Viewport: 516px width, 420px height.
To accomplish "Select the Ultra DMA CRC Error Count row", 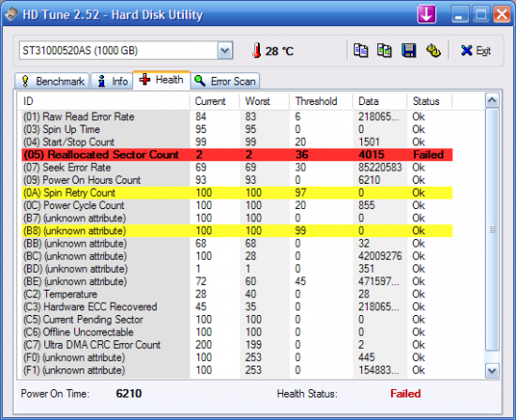I will coord(237,345).
